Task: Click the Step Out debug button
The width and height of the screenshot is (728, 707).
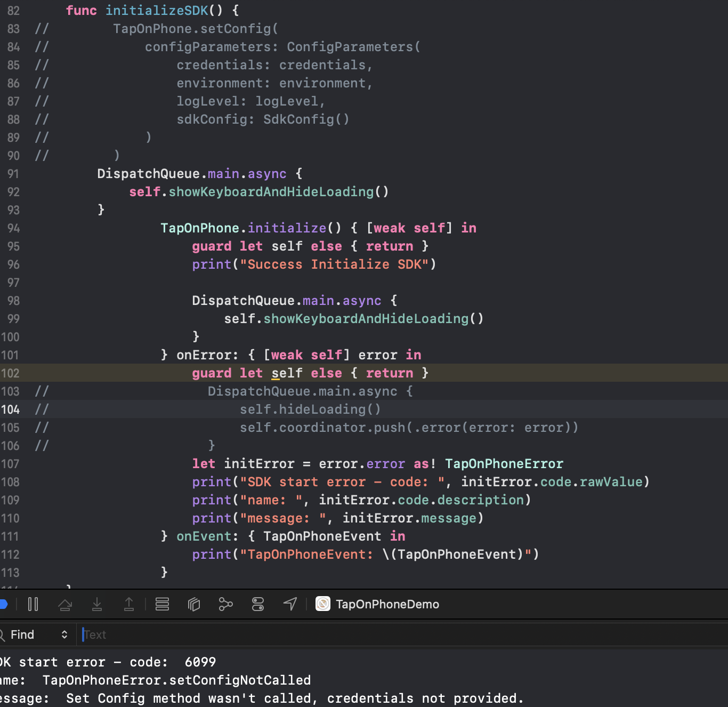Action: (x=129, y=604)
